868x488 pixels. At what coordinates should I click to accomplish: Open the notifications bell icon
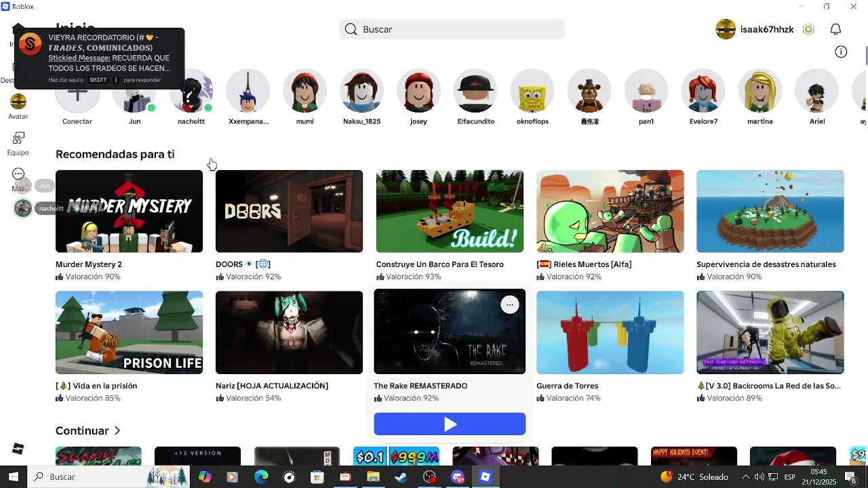click(836, 29)
